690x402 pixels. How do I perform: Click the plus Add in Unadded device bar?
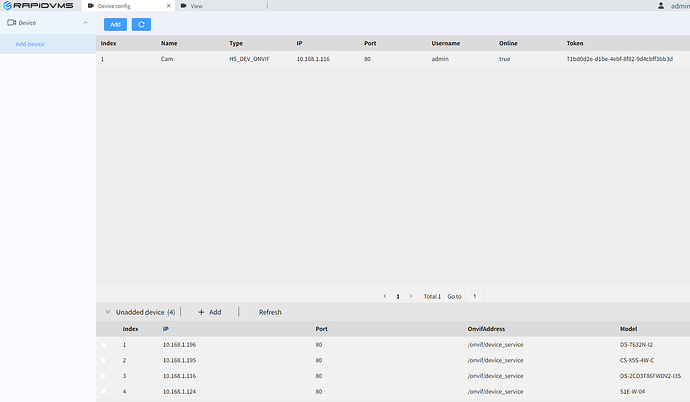click(209, 312)
